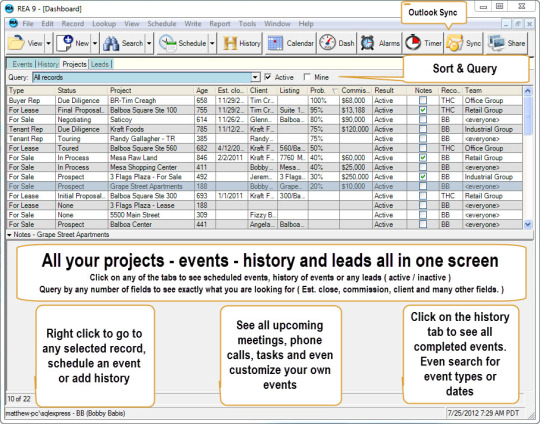Click the $120,000 commission cell
The height and width of the screenshot is (424, 540).
coord(355,129)
